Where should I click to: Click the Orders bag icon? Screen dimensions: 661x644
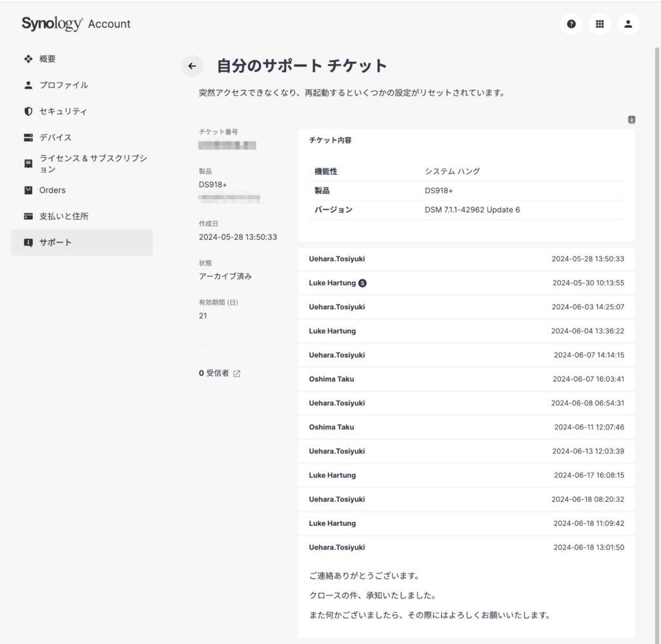pos(28,190)
